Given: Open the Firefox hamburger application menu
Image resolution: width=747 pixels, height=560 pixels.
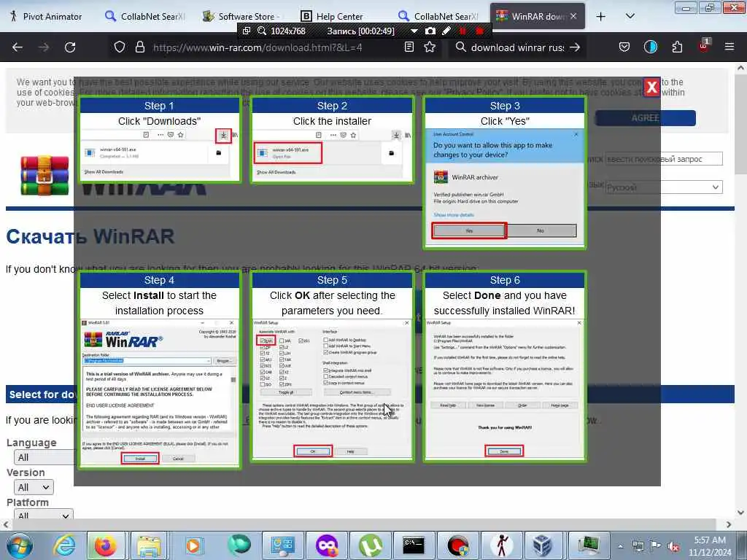Looking at the screenshot, I should click(x=729, y=47).
